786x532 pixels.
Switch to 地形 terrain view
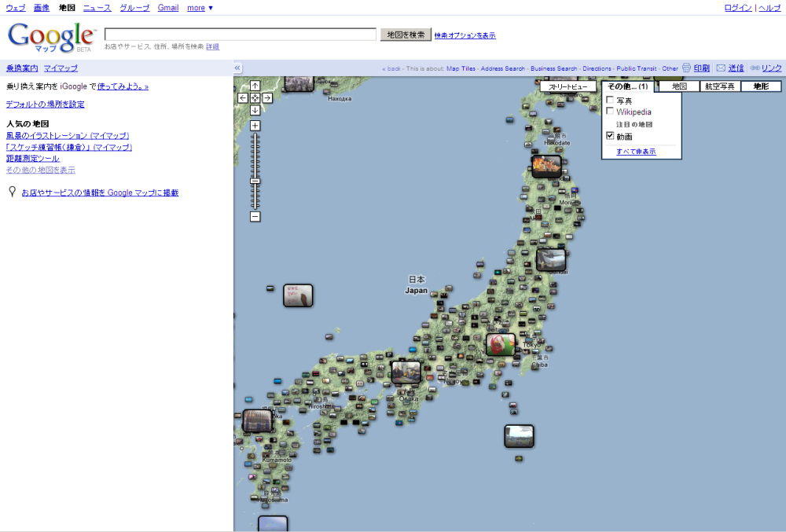[x=761, y=86]
